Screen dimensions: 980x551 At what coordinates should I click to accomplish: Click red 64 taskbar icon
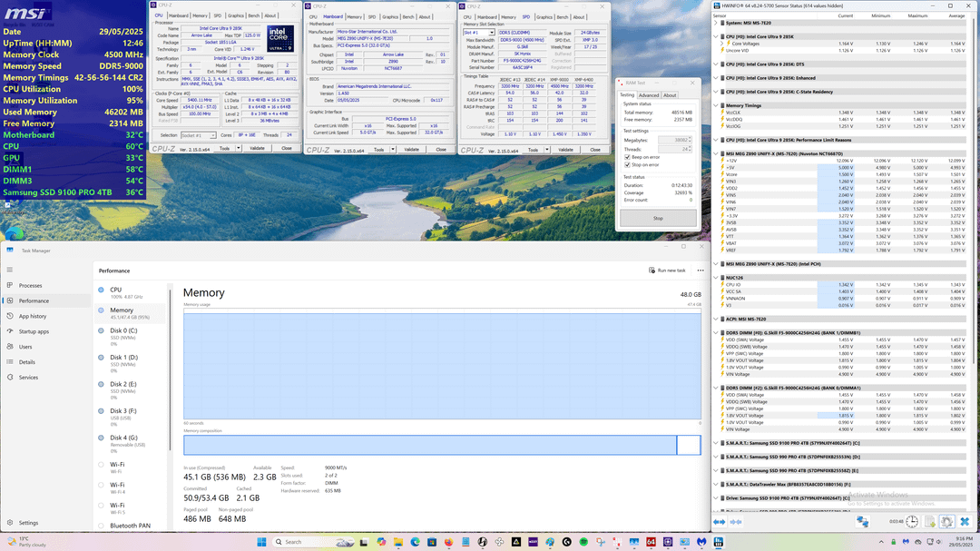coord(651,542)
